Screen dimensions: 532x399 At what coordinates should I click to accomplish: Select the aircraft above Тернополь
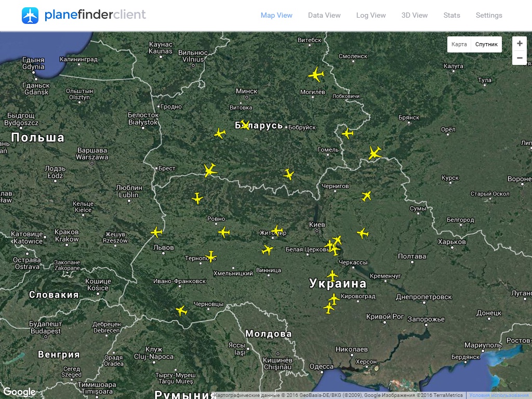pyautogui.click(x=210, y=256)
